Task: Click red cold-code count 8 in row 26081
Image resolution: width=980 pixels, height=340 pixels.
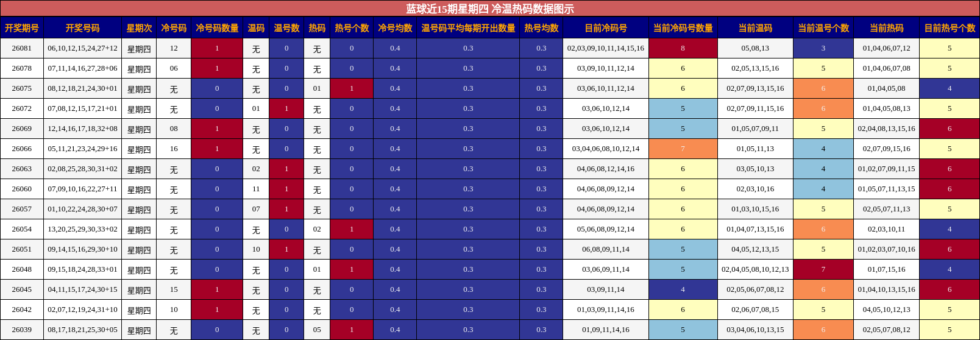Action: coord(683,48)
